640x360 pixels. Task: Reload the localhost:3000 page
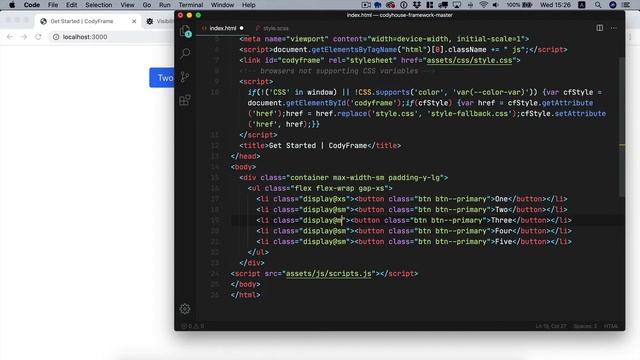tap(38, 37)
